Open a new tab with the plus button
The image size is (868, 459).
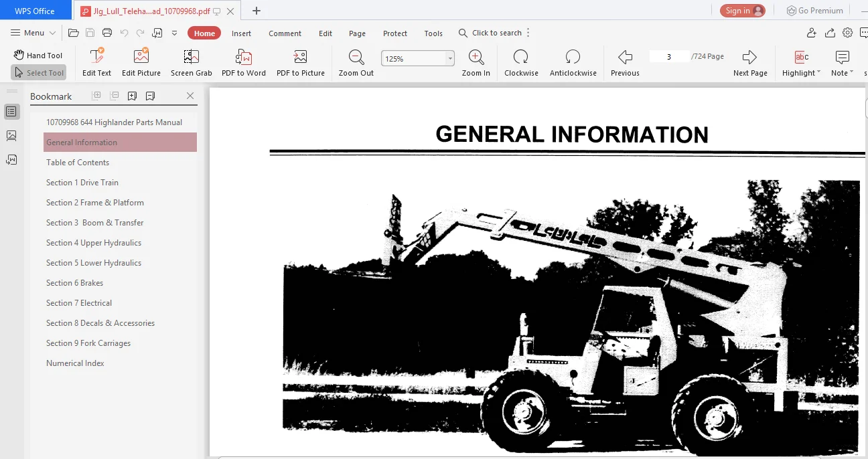(257, 11)
